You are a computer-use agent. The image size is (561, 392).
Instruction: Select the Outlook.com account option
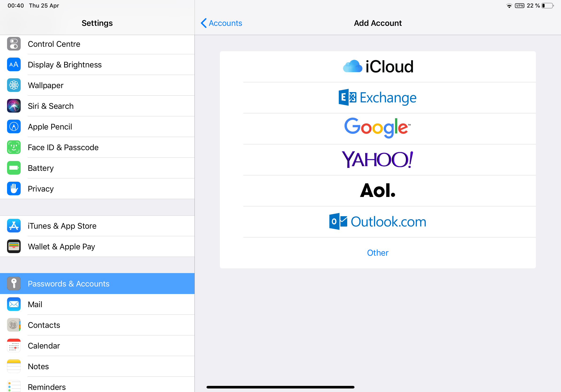pos(378,222)
